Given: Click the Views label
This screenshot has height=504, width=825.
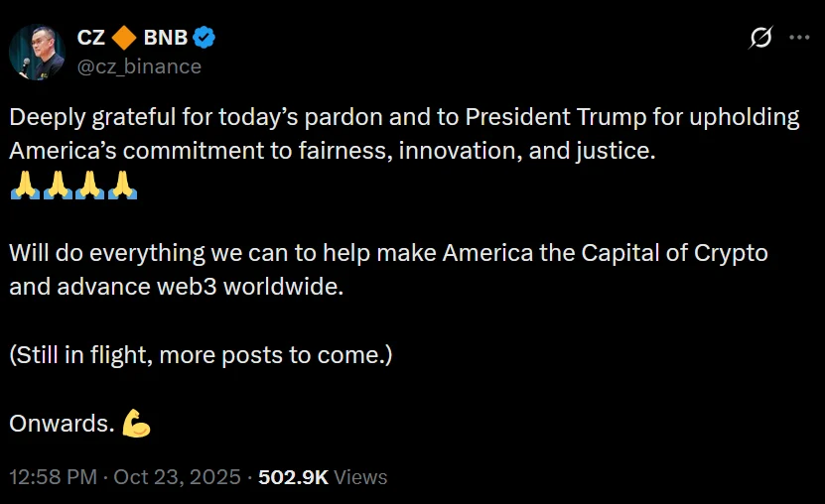Looking at the screenshot, I should [360, 477].
